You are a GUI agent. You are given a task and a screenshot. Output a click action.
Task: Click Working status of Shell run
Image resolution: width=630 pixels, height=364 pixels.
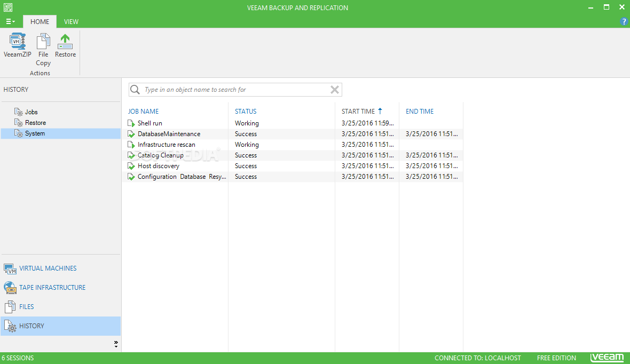247,123
